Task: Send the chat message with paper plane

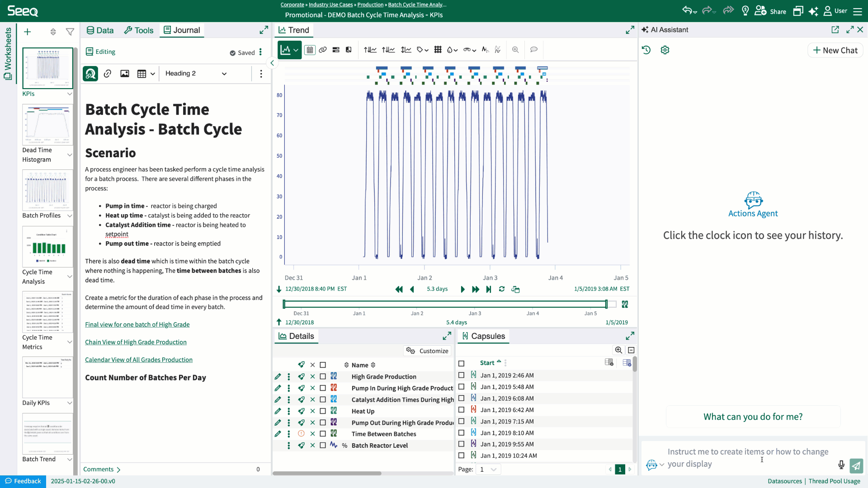Action: 856,465
